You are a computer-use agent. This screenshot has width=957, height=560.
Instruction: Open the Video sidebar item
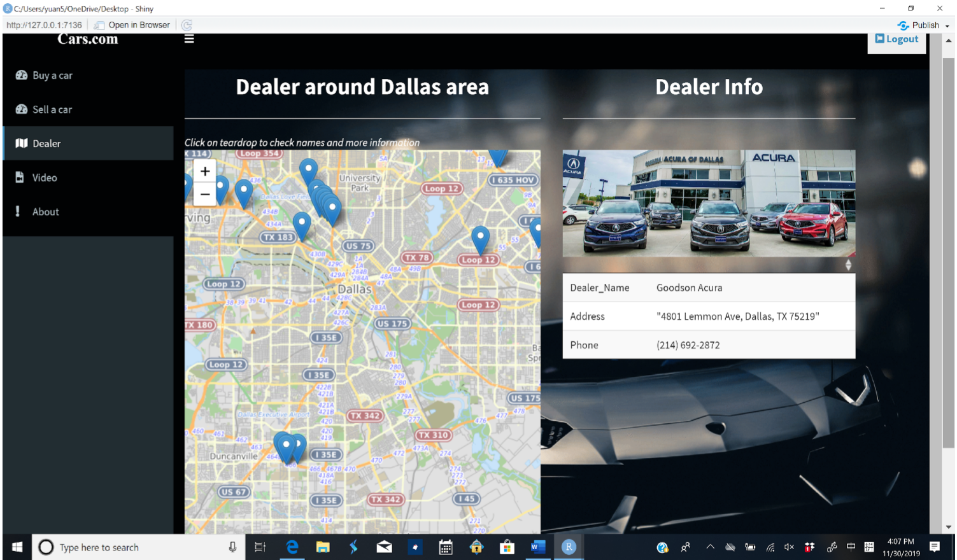click(x=88, y=178)
